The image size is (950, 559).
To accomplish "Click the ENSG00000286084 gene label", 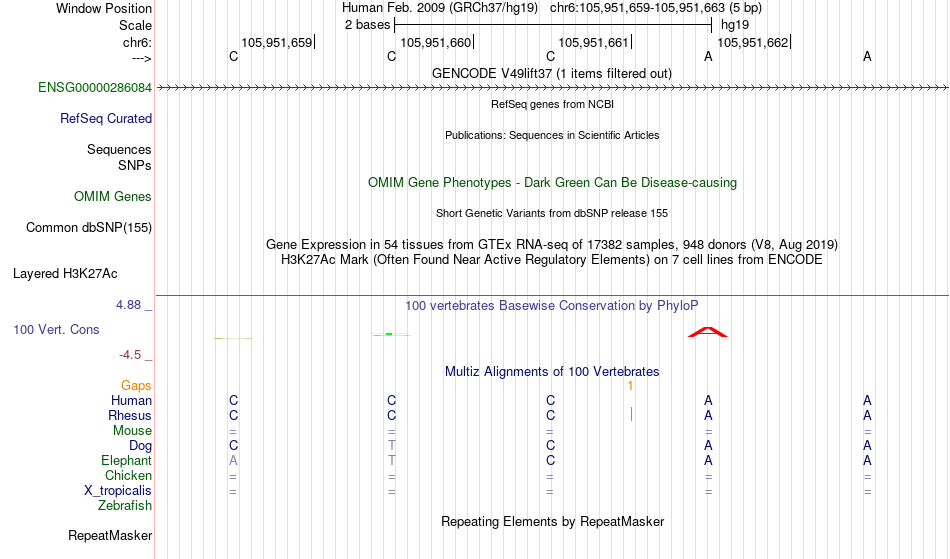I will point(95,87).
